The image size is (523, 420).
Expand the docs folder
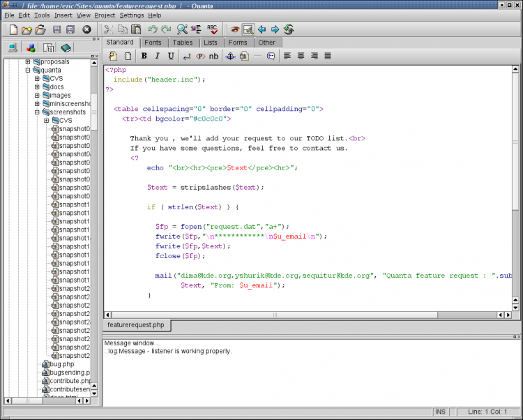point(37,87)
